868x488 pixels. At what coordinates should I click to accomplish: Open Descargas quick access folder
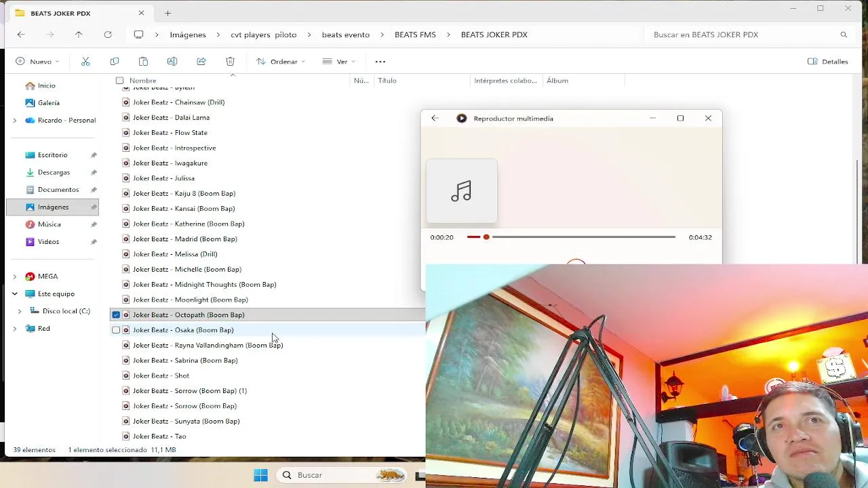coord(54,172)
